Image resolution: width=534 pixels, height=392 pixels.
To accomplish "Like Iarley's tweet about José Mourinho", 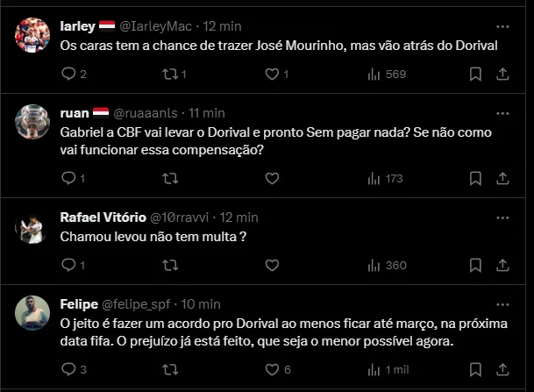I will click(272, 75).
